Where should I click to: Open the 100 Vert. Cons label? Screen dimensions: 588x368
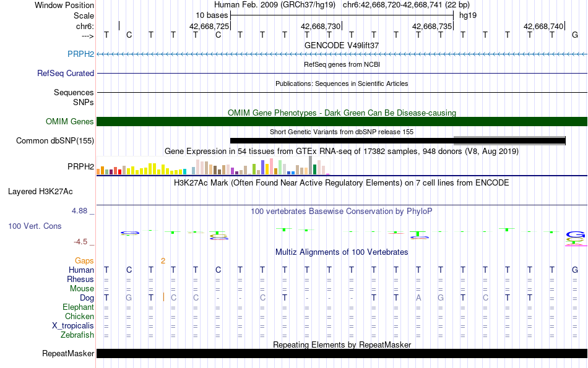coord(35,226)
